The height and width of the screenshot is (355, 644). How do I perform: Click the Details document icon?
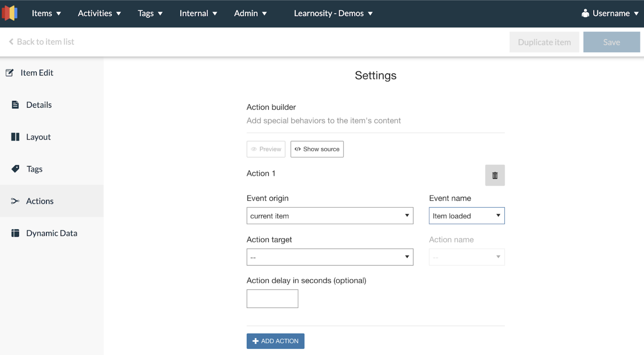[15, 105]
